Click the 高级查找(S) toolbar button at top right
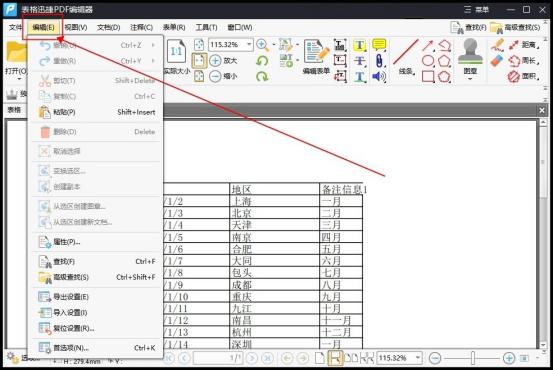 [515, 28]
